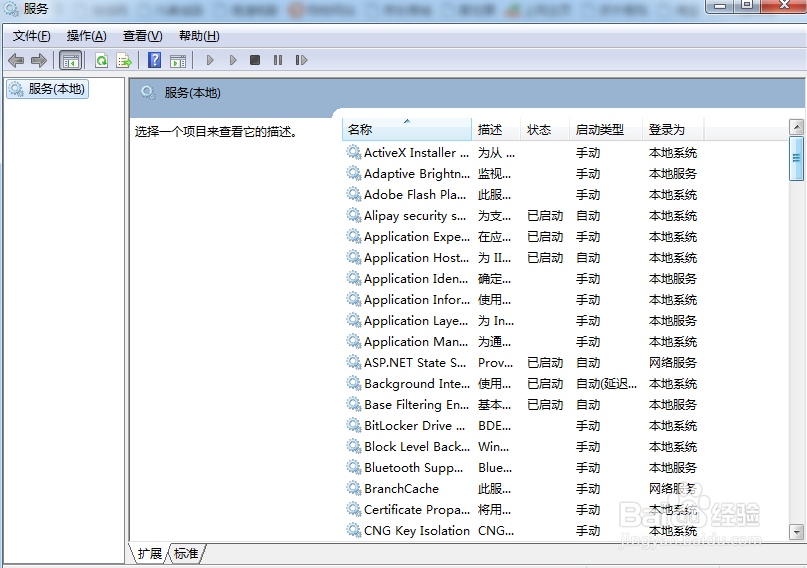Click the gear icon of CNG Key Isolation
The image size is (807, 568).
(354, 530)
